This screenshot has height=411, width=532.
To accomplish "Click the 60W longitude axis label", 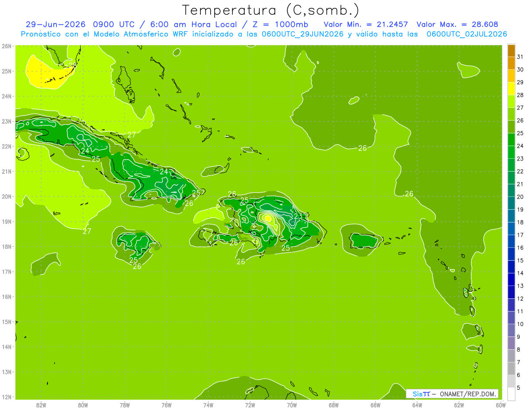I will pyautogui.click(x=501, y=405).
